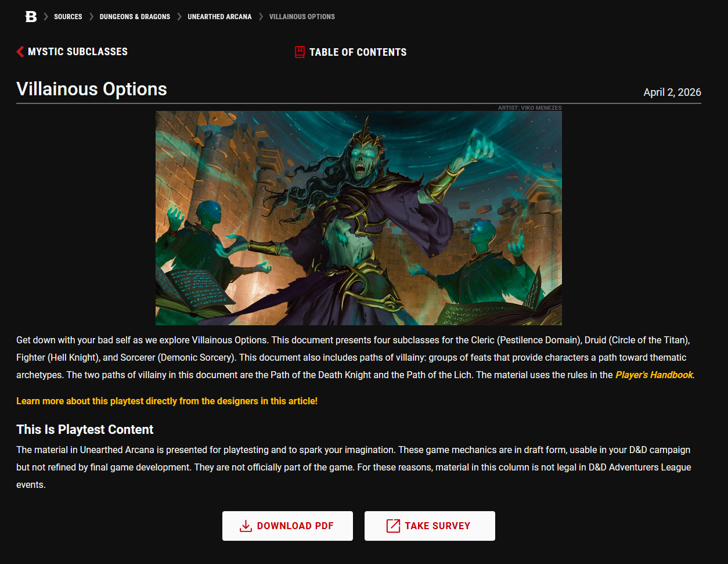This screenshot has height=564, width=728.
Task: Click the download arrow icon on Download PDF
Action: tap(246, 526)
